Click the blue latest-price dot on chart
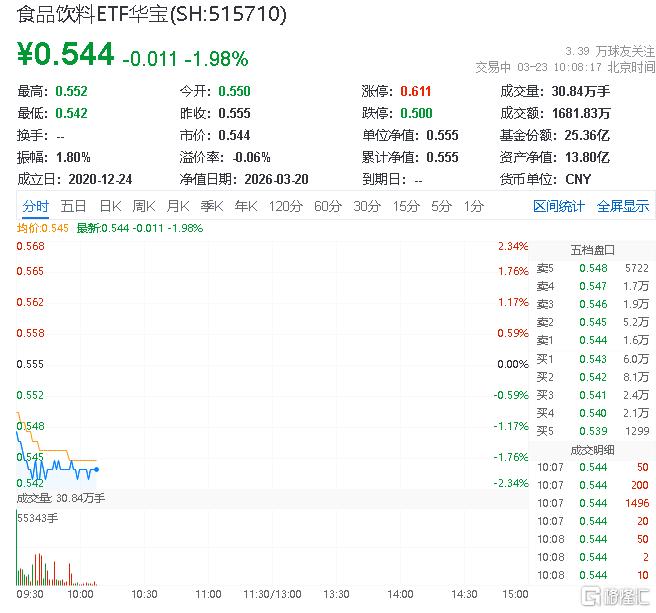The width and height of the screenshot is (656, 613). pyautogui.click(x=97, y=469)
